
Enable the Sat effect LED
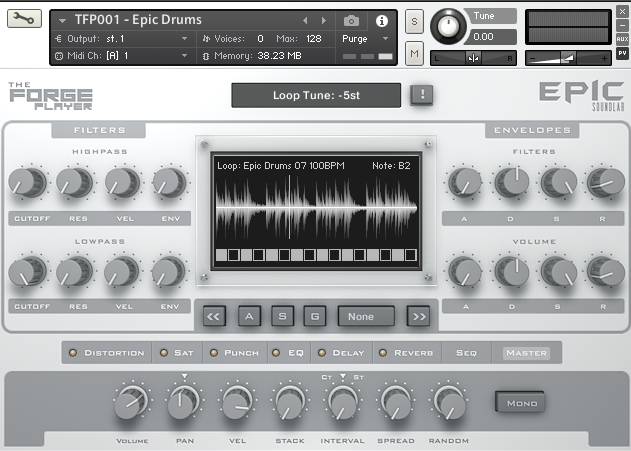[164, 353]
